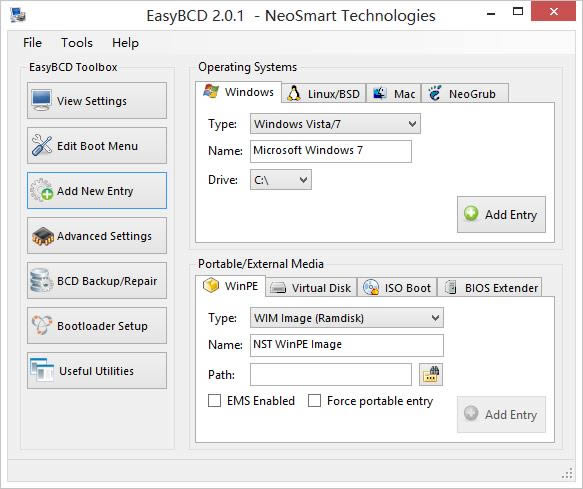Click the tower icon on BIOS Extender tab
Screen dimensions: 583x489
coord(451,287)
